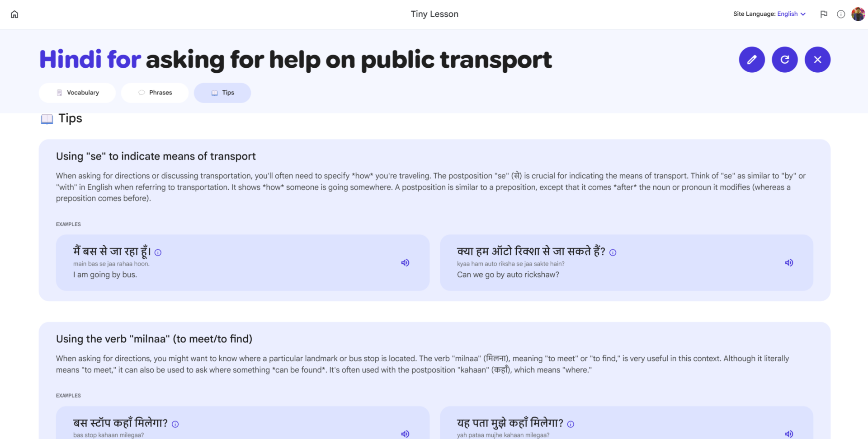The width and height of the screenshot is (868, 439).
Task: Click the info circle next to the bus stop question
Action: [x=175, y=424]
